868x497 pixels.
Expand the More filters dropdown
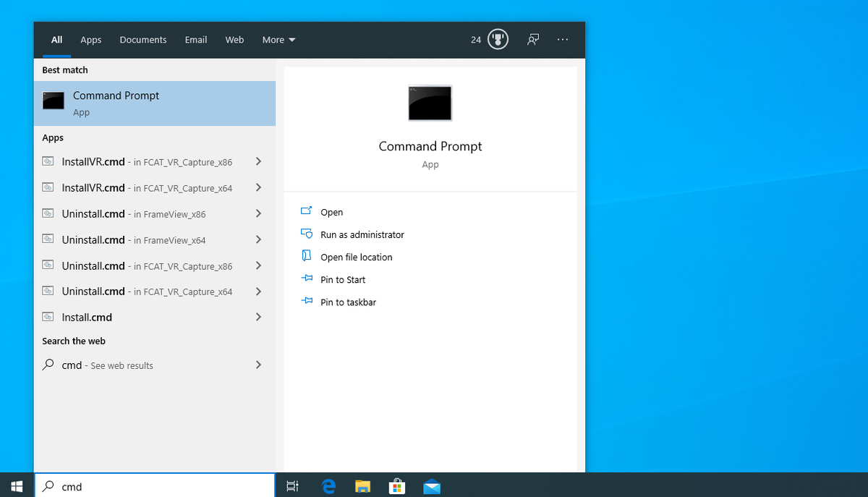(x=278, y=40)
